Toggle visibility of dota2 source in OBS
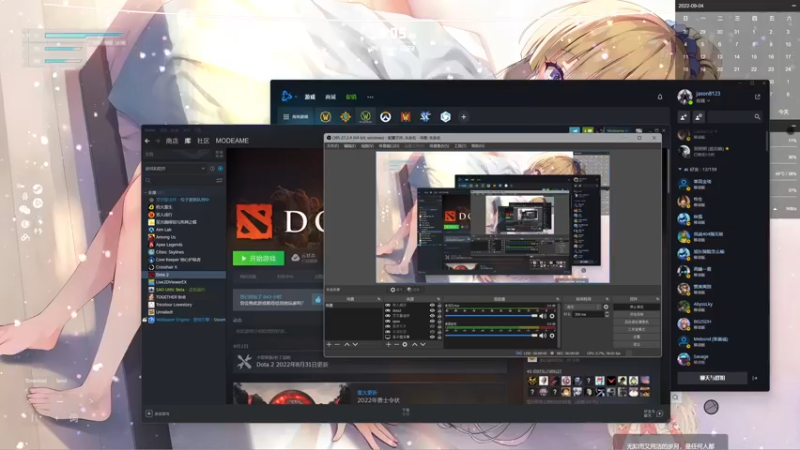 (x=432, y=310)
